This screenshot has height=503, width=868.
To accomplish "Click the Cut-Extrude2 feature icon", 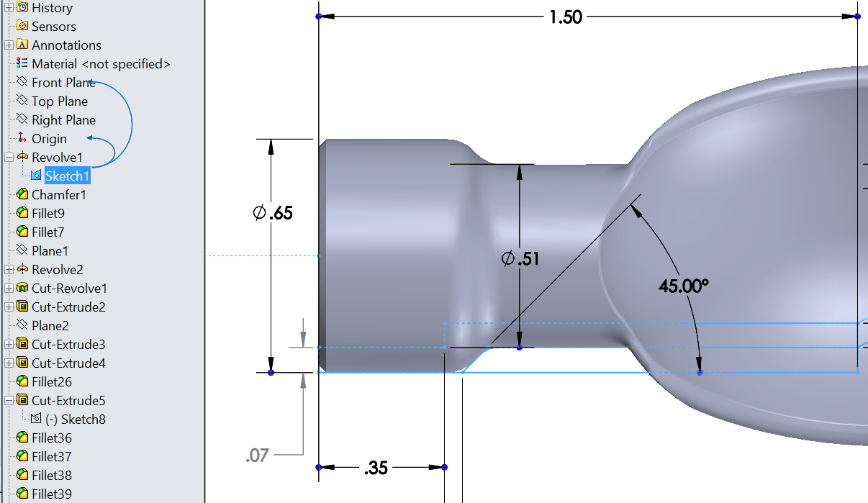I will coord(22,307).
